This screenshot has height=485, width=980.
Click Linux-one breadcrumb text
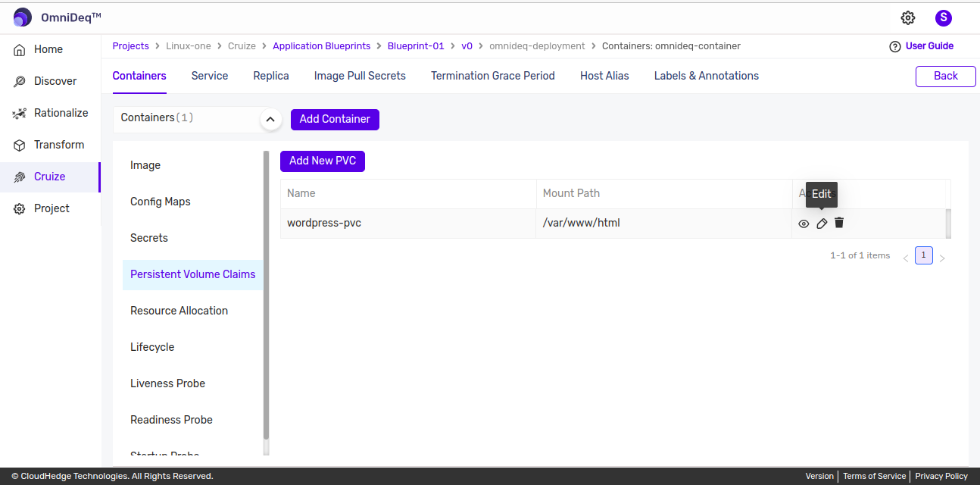click(x=189, y=46)
